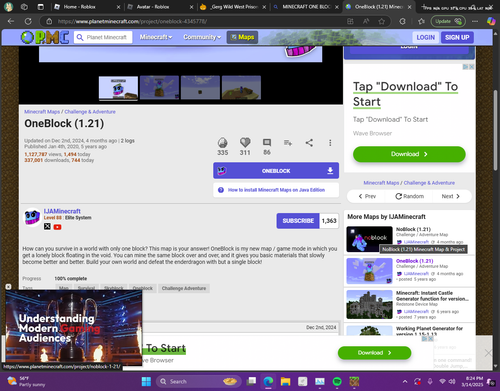Open Instant Castle Generator map link
The image size is (500, 391).
[432, 296]
